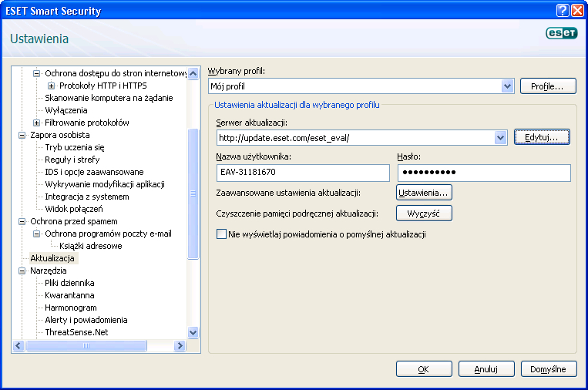
Task: Click tree scrollbar up arrow
Action: (193, 73)
